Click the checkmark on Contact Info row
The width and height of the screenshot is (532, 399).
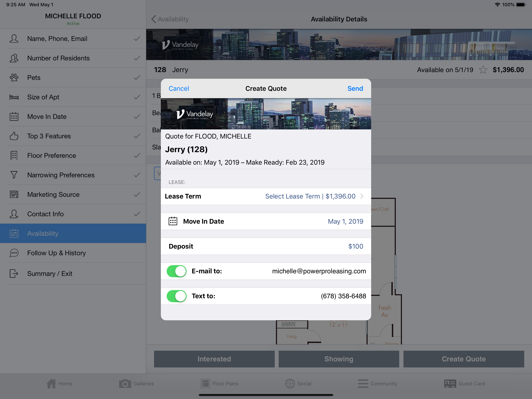point(137,214)
